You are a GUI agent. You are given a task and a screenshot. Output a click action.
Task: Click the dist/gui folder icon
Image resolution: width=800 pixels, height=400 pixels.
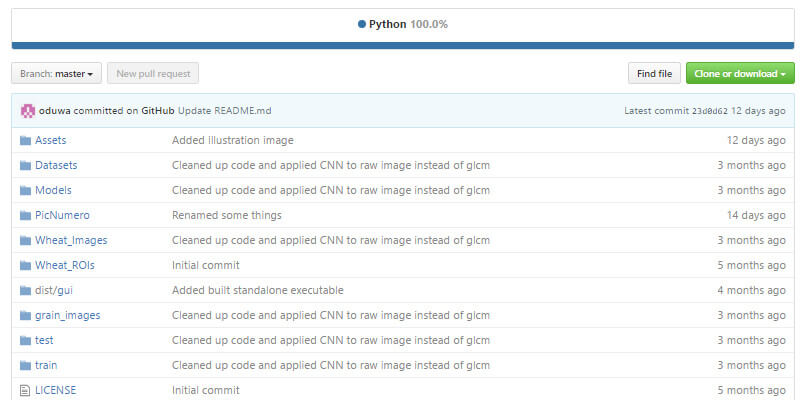click(x=26, y=290)
